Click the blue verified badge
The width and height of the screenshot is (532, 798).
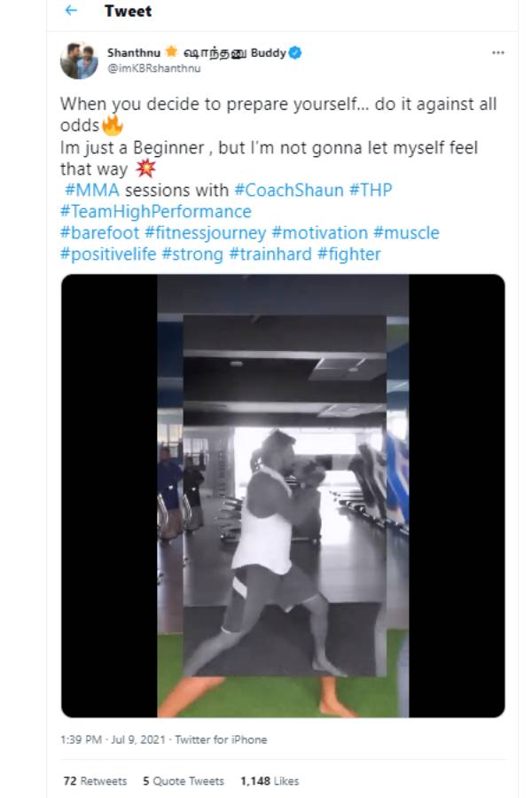pos(295,53)
